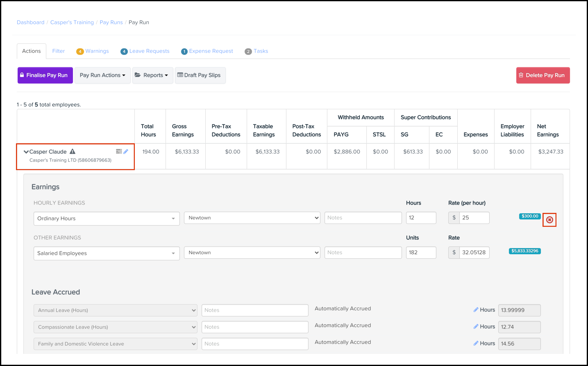This screenshot has height=366, width=588.
Task: Switch to the Filter tab
Action: pyautogui.click(x=58, y=51)
